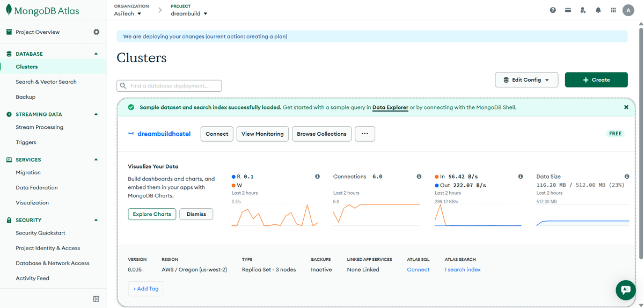Screen dimensions: 644x308
Task: Open the notifications bell
Action: coord(598,11)
